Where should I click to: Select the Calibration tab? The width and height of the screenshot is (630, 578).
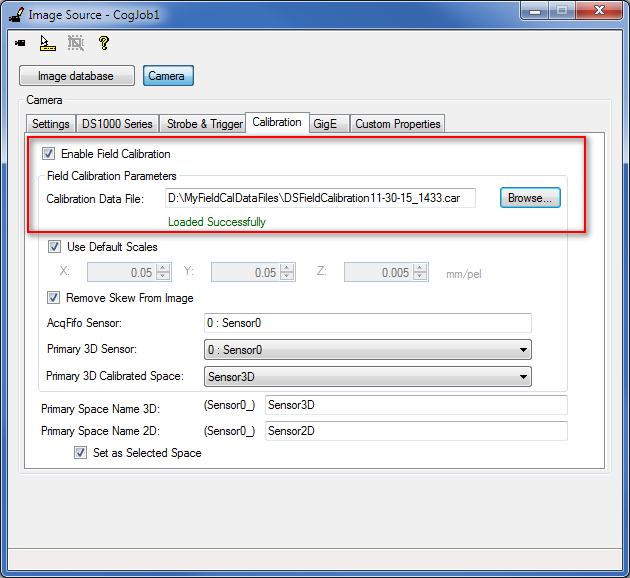pyautogui.click(x=277, y=122)
